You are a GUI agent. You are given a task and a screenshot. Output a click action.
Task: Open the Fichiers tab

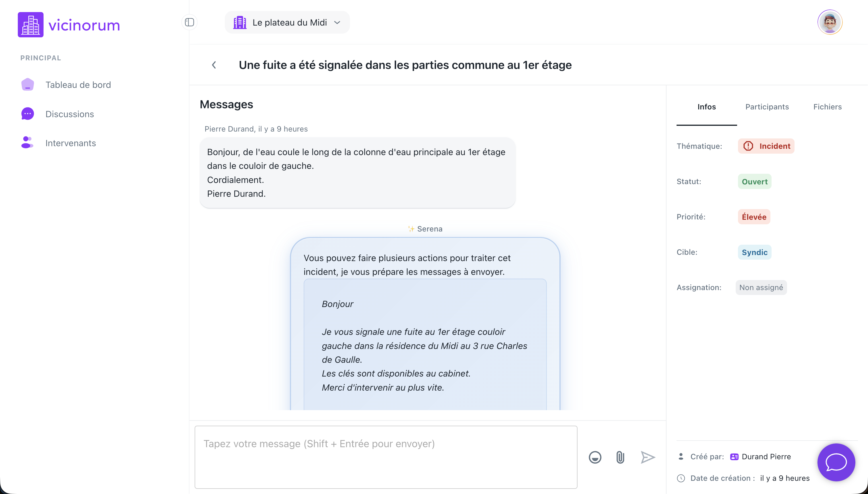(x=827, y=107)
